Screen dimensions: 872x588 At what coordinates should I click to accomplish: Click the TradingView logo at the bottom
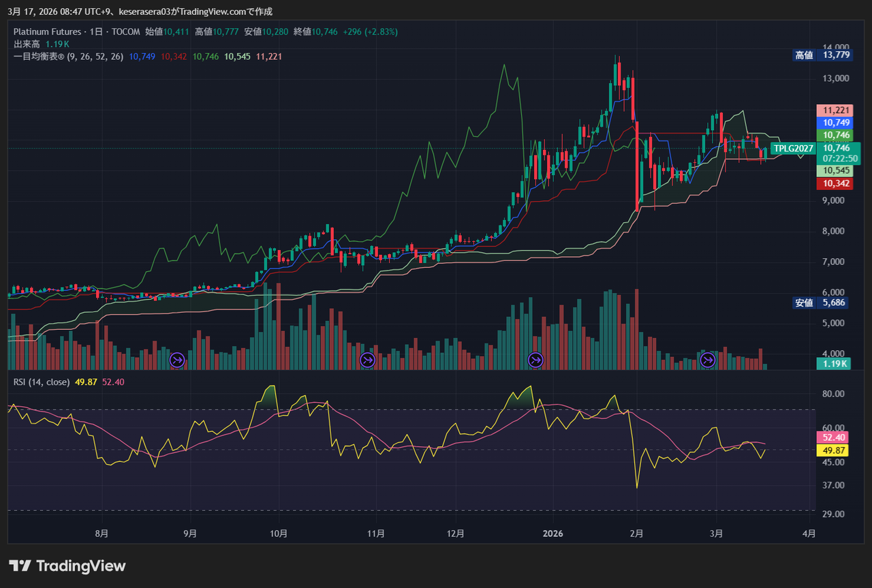(x=67, y=566)
